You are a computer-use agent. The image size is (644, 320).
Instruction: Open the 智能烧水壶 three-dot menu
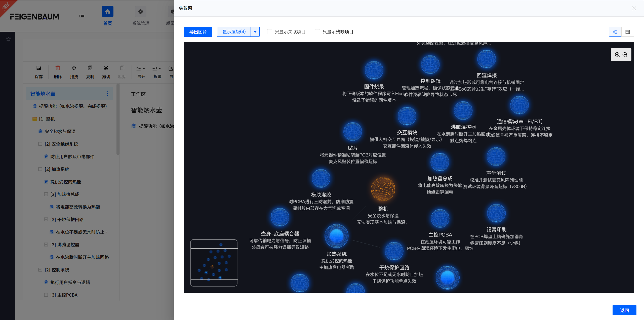pos(108,93)
